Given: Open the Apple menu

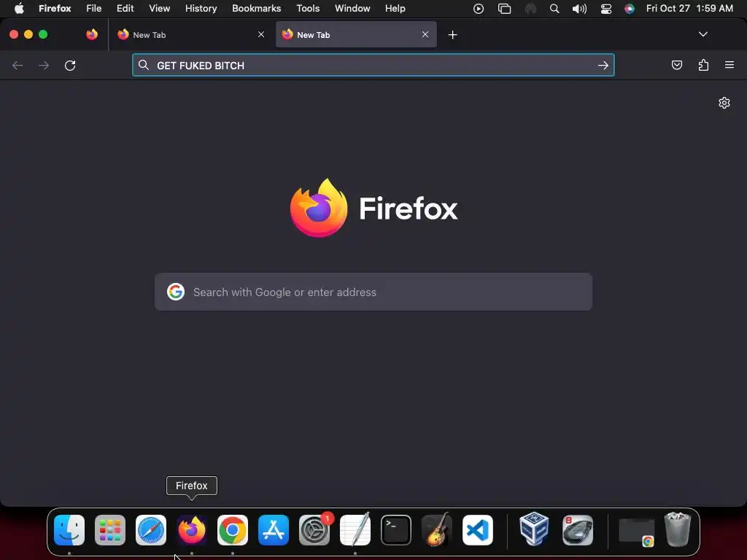Looking at the screenshot, I should (x=19, y=9).
